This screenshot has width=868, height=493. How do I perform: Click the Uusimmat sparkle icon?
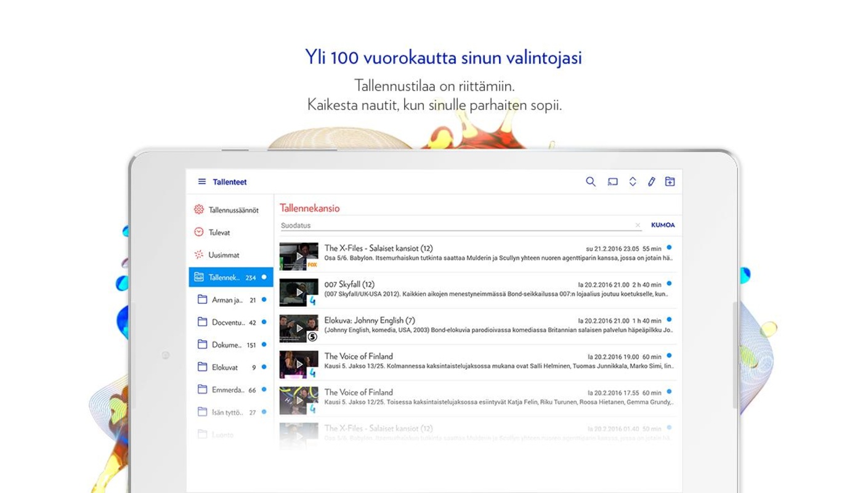tap(198, 255)
